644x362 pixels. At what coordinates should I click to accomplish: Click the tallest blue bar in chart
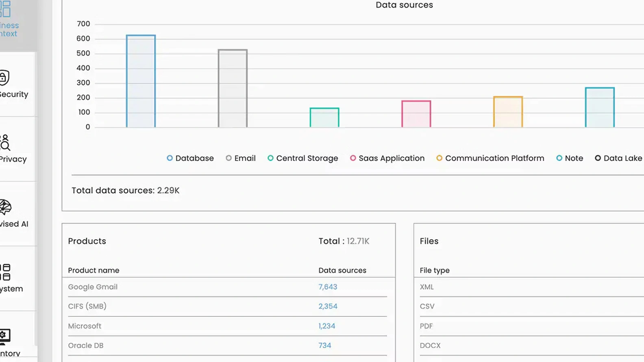(x=141, y=81)
